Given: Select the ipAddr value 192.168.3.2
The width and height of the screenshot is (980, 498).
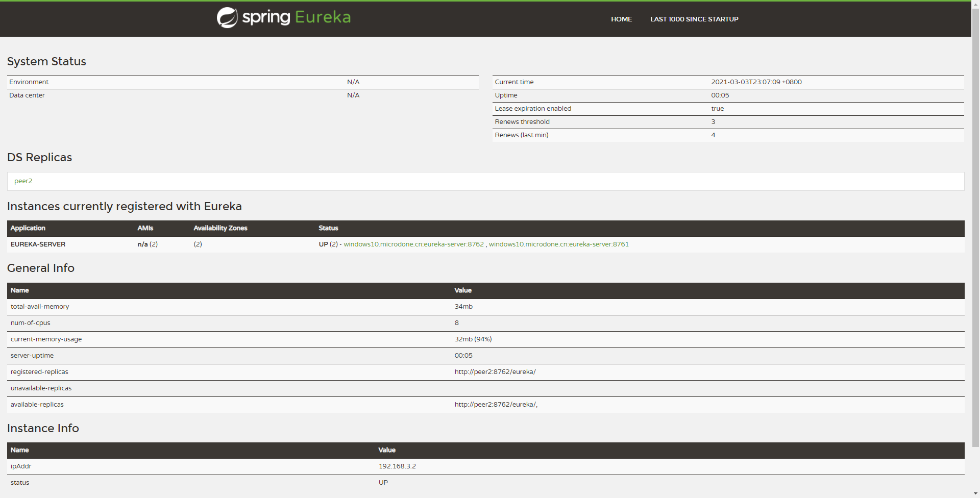Looking at the screenshot, I should coord(397,466).
